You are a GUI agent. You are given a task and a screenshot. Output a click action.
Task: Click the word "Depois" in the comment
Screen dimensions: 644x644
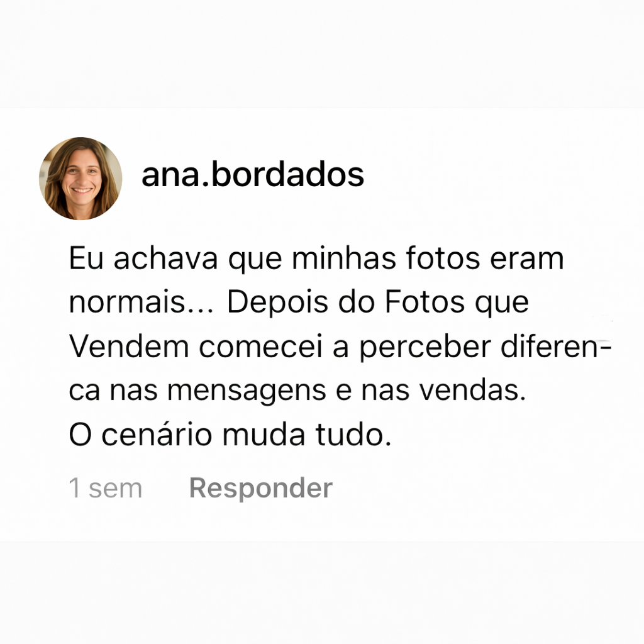coord(277,303)
